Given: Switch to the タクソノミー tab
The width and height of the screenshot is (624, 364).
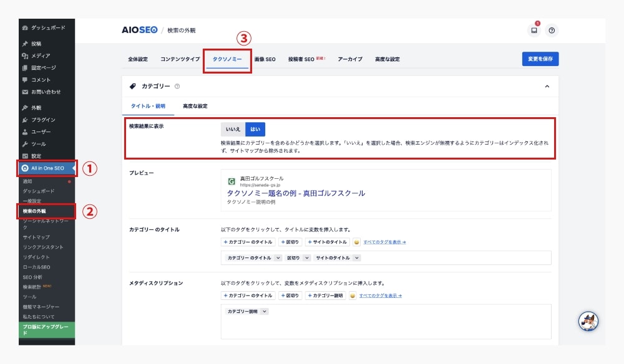Looking at the screenshot, I should pos(227,58).
